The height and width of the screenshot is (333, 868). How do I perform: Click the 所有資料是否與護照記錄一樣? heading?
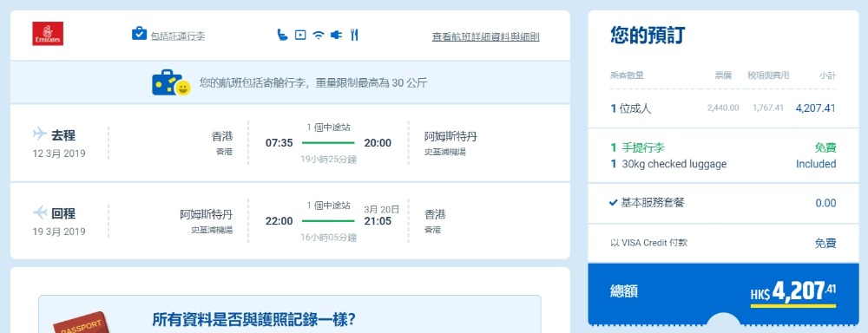pyautogui.click(x=253, y=320)
